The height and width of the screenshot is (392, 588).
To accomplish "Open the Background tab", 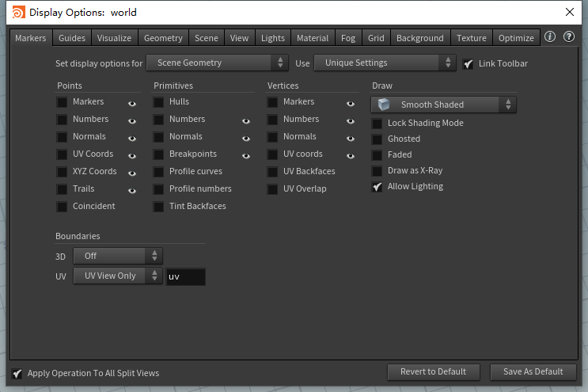I will point(419,38).
